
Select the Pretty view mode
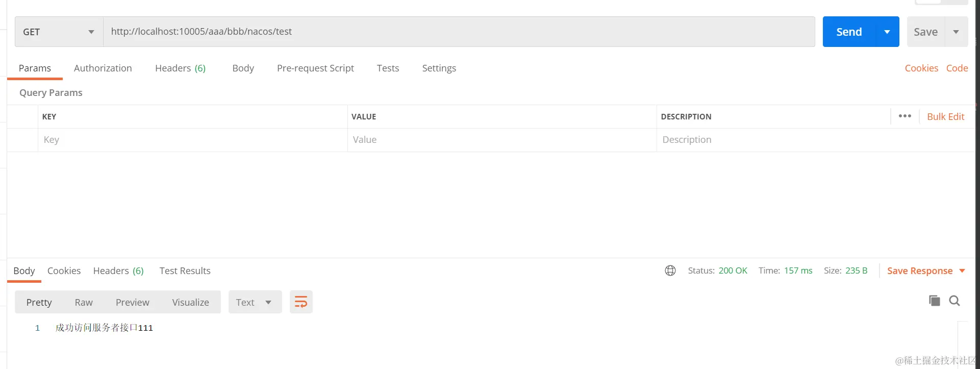(x=39, y=302)
